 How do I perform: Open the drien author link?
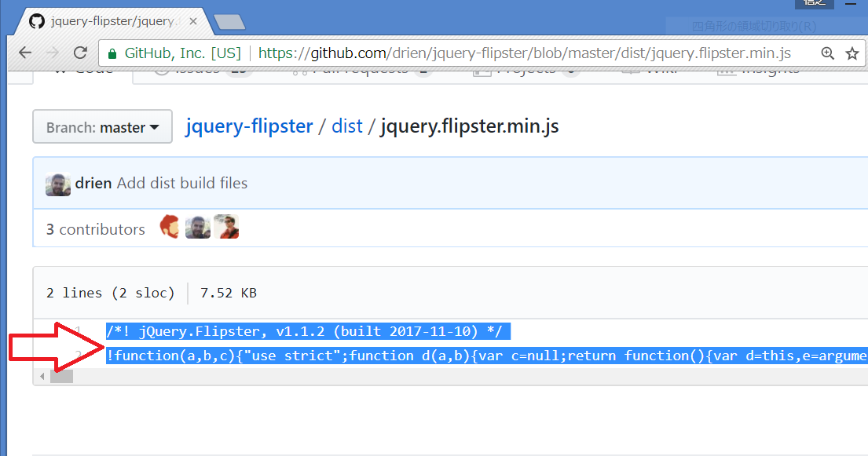coord(93,183)
